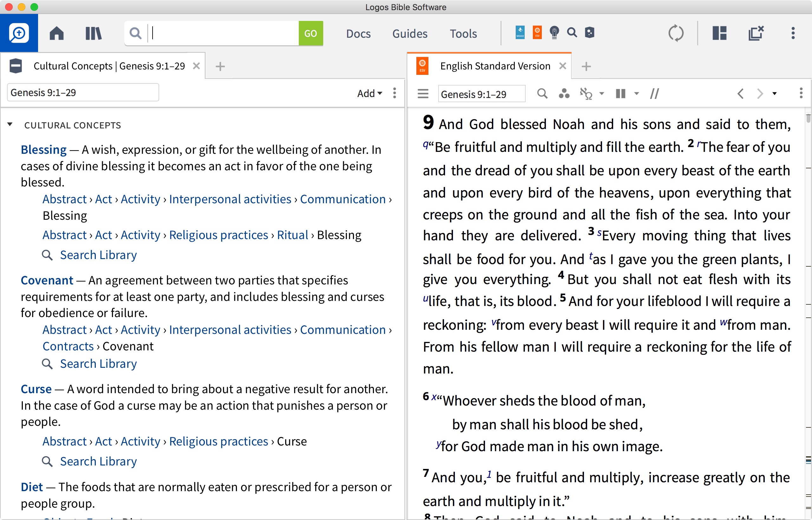
Task: Open the Curse concept link
Action: [x=36, y=389]
